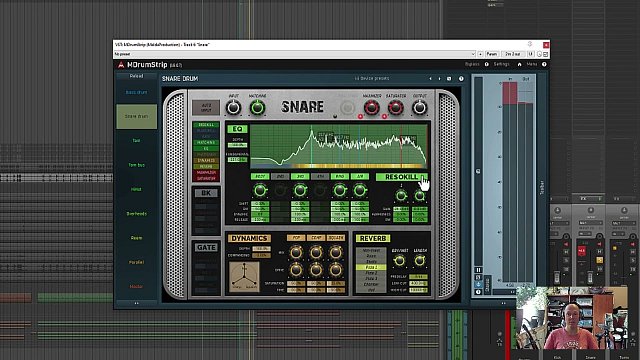
Task: Open the device presets help icon
Action: [x=461, y=79]
